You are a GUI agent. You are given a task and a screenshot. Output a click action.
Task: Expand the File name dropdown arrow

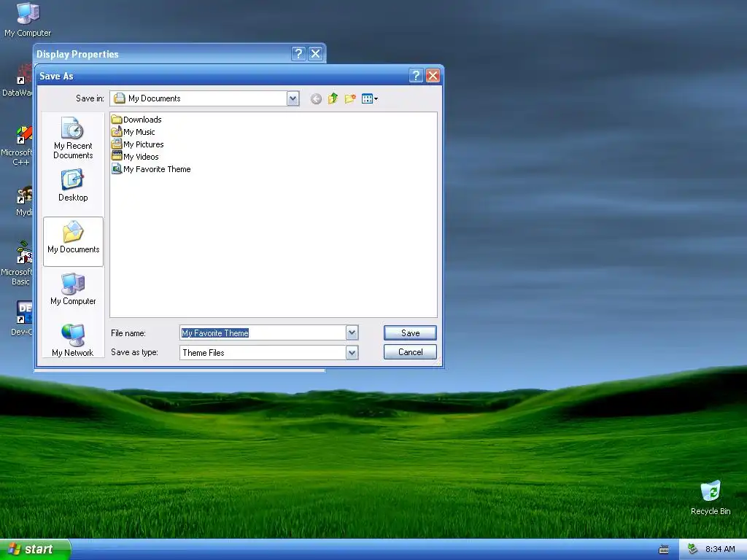(x=352, y=332)
